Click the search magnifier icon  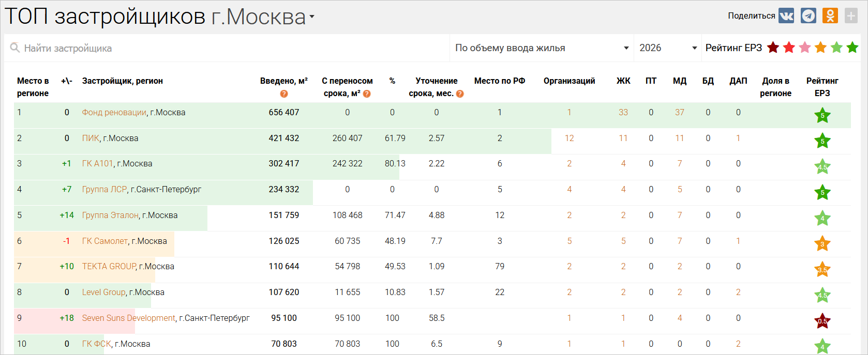tap(15, 48)
